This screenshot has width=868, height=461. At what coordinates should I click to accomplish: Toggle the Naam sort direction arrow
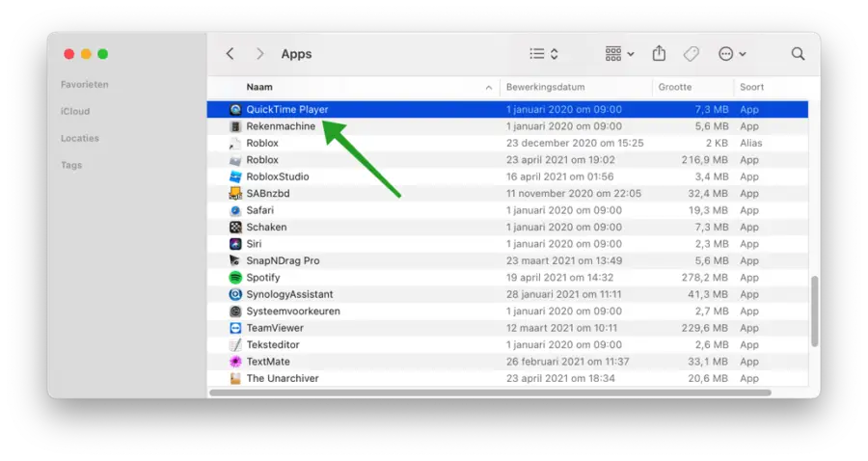[489, 88]
